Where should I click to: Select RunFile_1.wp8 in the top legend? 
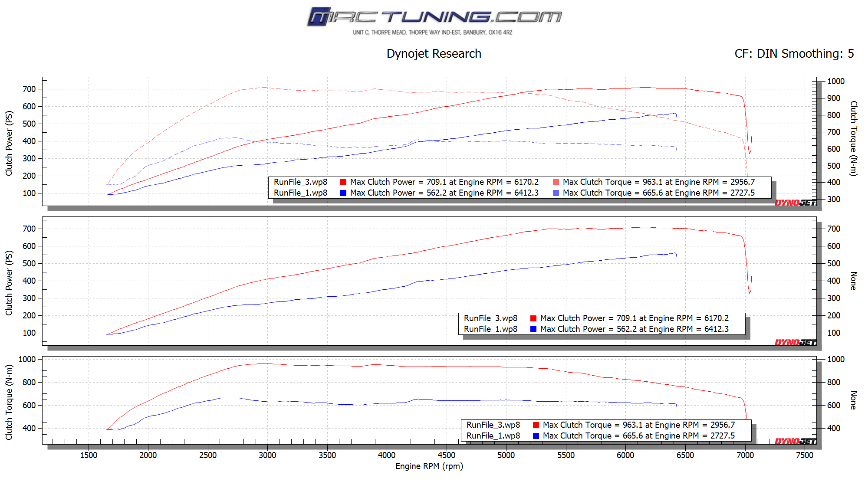(300, 193)
